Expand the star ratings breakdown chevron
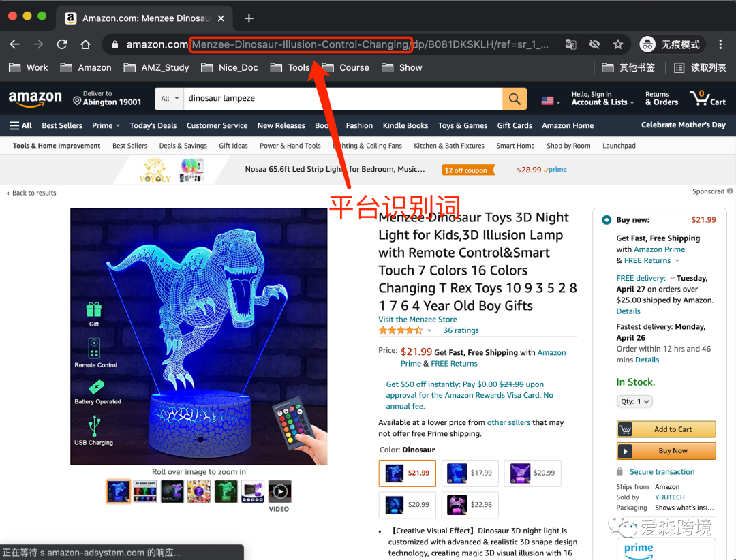736x560 pixels. 429,330
